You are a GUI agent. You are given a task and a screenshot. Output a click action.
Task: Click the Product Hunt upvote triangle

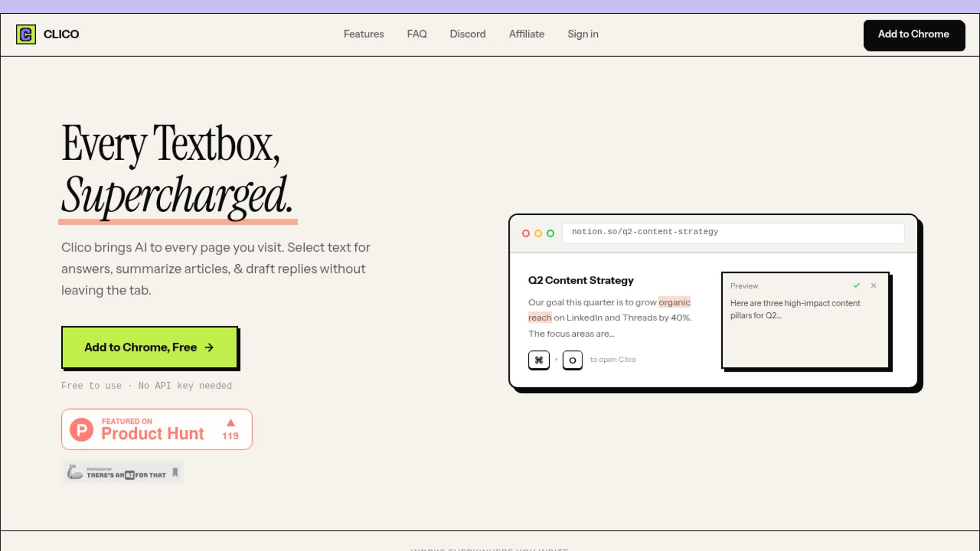(231, 423)
